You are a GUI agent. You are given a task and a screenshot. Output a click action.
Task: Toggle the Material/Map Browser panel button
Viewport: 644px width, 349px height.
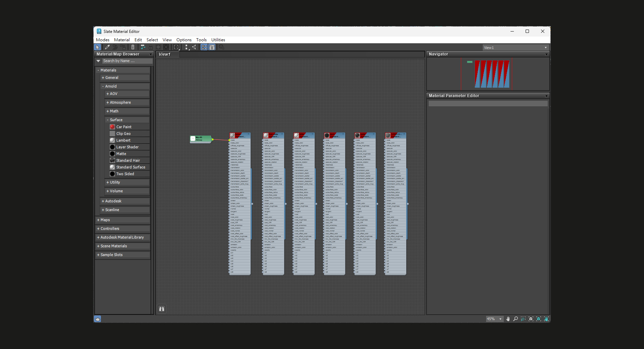pos(204,47)
